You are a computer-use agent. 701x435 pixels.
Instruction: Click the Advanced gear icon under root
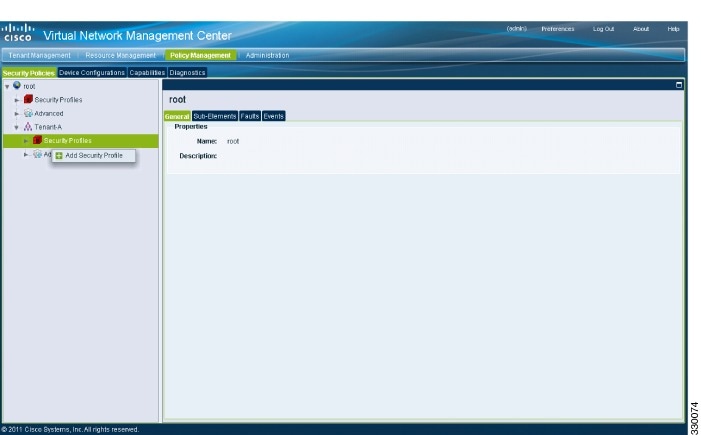(x=28, y=113)
